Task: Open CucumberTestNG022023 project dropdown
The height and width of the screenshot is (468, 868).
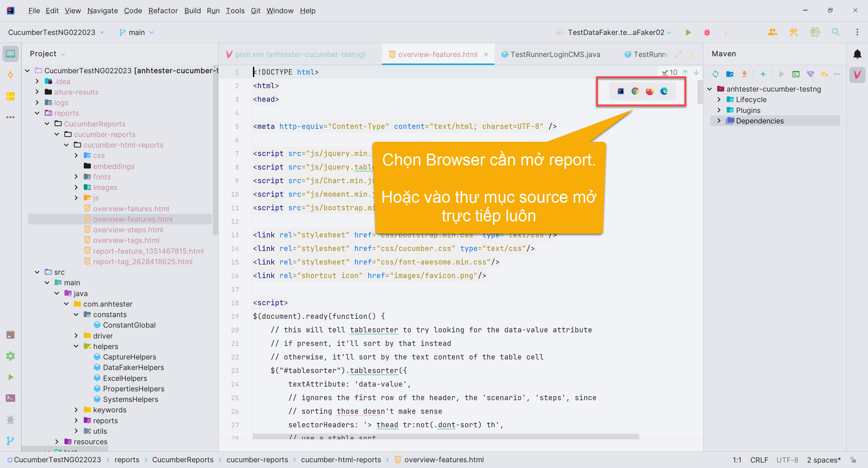Action: coord(56,33)
